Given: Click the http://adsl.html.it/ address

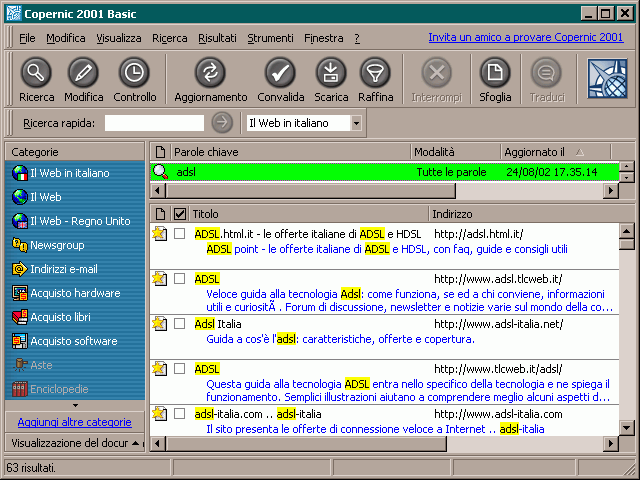Looking at the screenshot, I should coord(478,234).
